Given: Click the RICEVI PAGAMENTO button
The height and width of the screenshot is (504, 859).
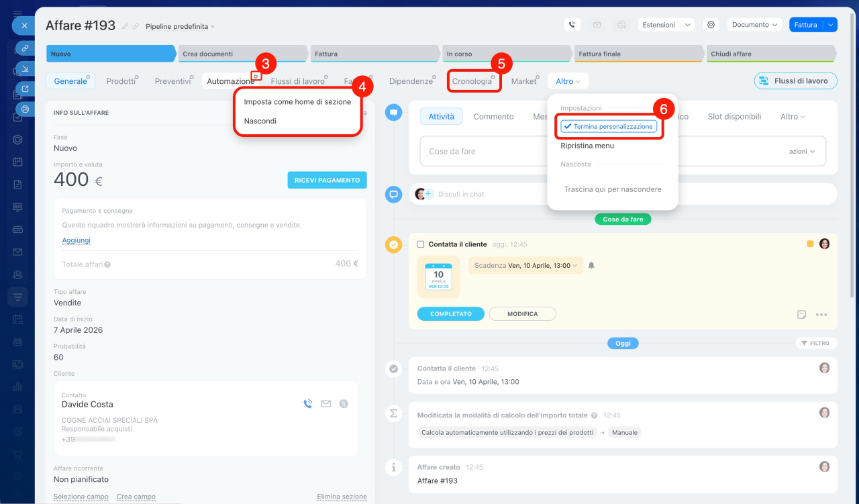Looking at the screenshot, I should tap(327, 180).
